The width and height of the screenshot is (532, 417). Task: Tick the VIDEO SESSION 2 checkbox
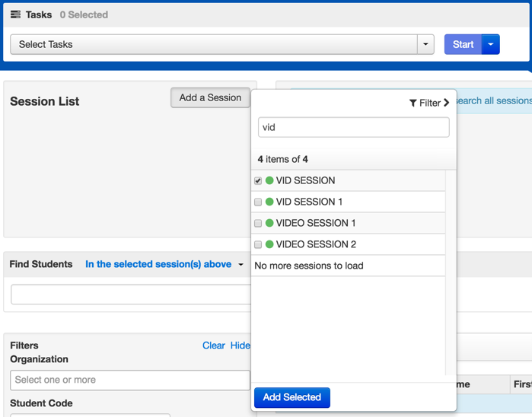(x=258, y=245)
